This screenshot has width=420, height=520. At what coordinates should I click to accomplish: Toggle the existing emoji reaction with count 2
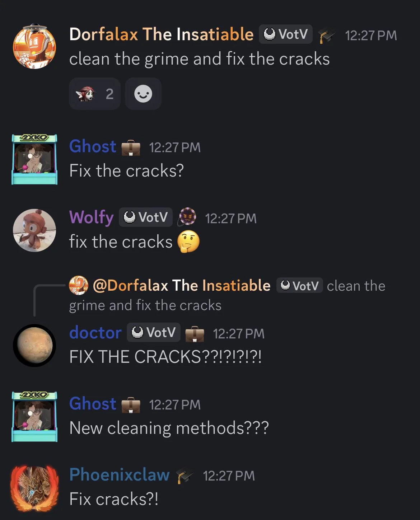pos(94,94)
